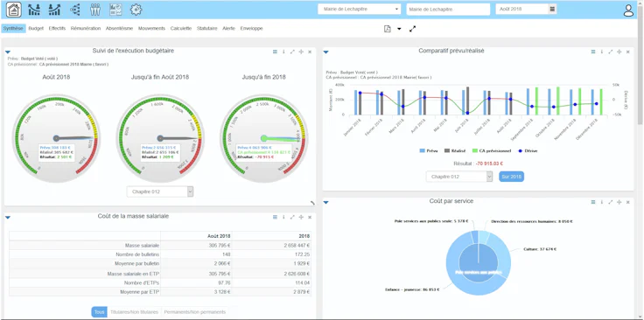Expand the Comparatif prévu/réalisé widget to fullscreen
644x320 pixels.
pyautogui.click(x=611, y=52)
